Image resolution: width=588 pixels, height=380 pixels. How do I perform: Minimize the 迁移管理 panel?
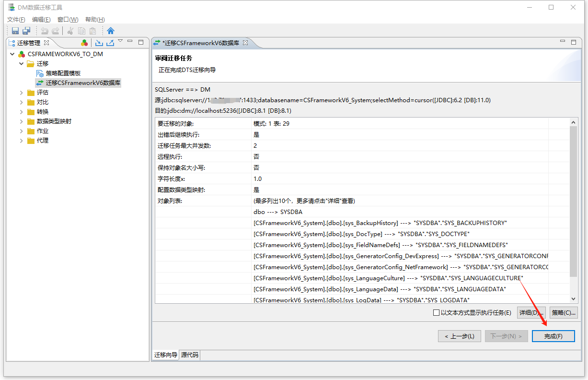[130, 42]
